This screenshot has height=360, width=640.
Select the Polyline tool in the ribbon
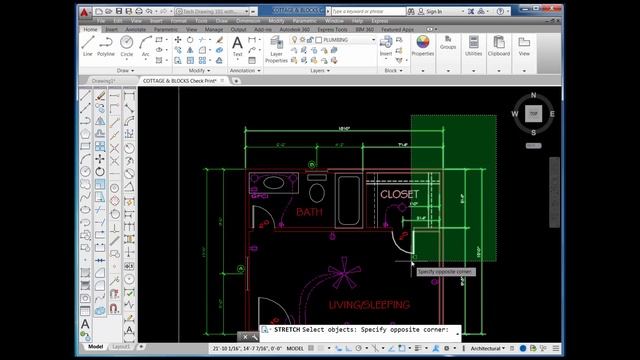tap(106, 45)
